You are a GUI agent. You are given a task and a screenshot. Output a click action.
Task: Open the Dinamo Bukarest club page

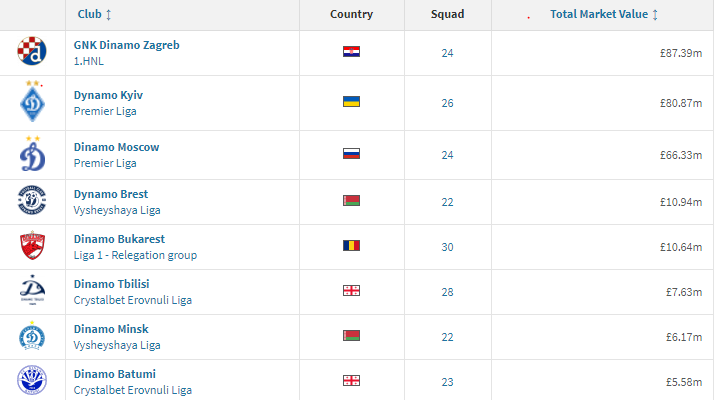pyautogui.click(x=119, y=239)
